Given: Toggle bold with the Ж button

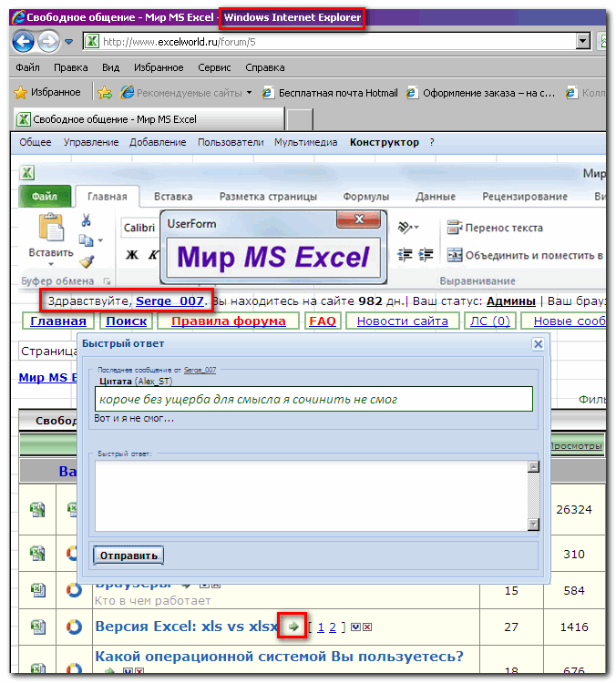Looking at the screenshot, I should tap(132, 254).
